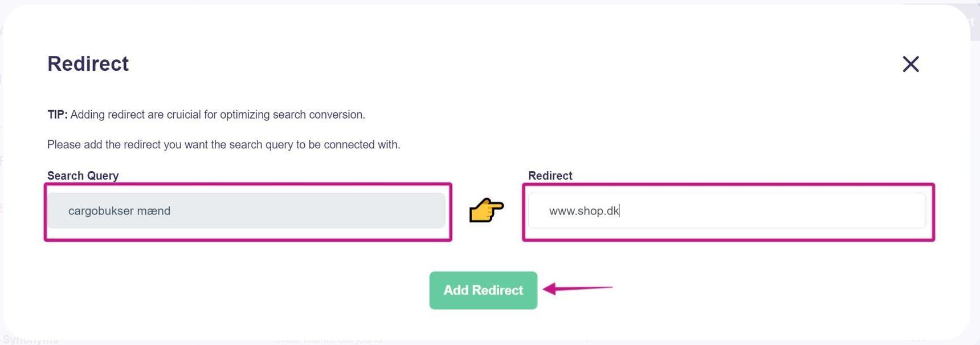Screen dimensions: 980x345
Task: Click the Redirect dialog heading
Action: tap(88, 64)
